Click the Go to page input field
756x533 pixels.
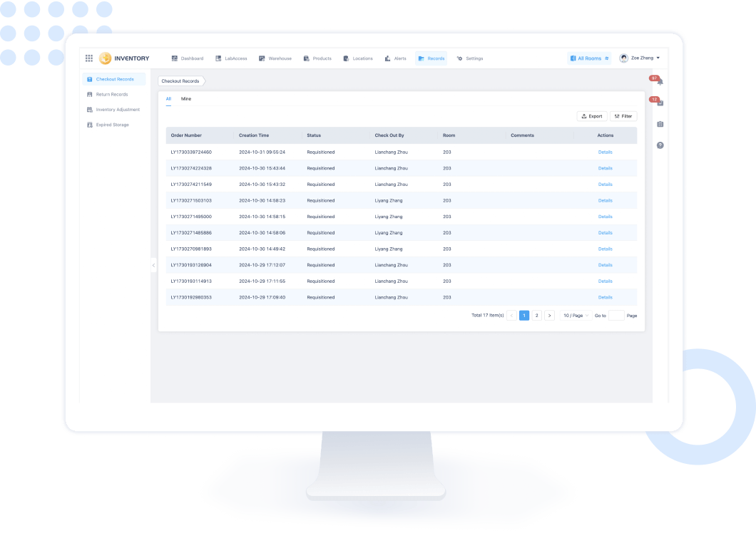click(616, 315)
